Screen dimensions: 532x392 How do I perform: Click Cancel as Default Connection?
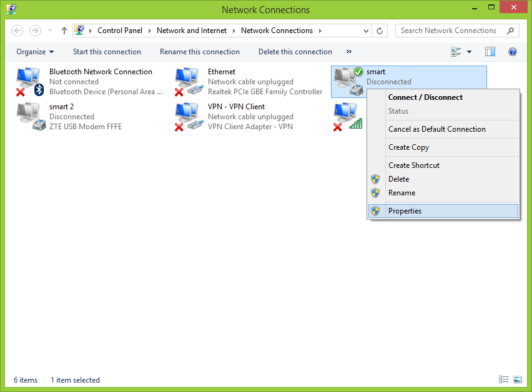pyautogui.click(x=436, y=129)
